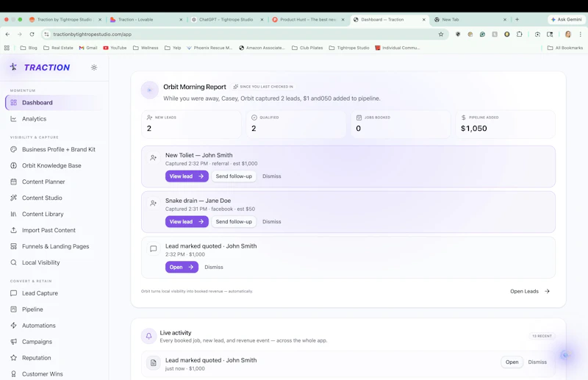Click the Live activity bell icon

(x=149, y=336)
